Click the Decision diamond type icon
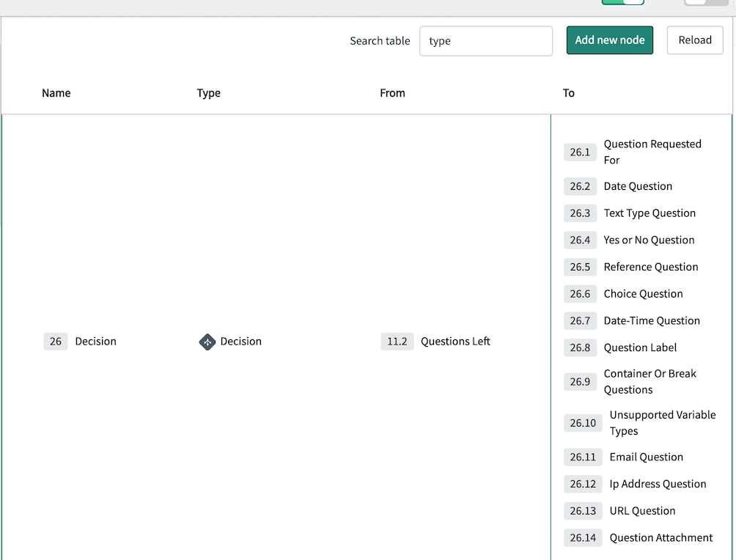The height and width of the screenshot is (560, 736). 207,342
